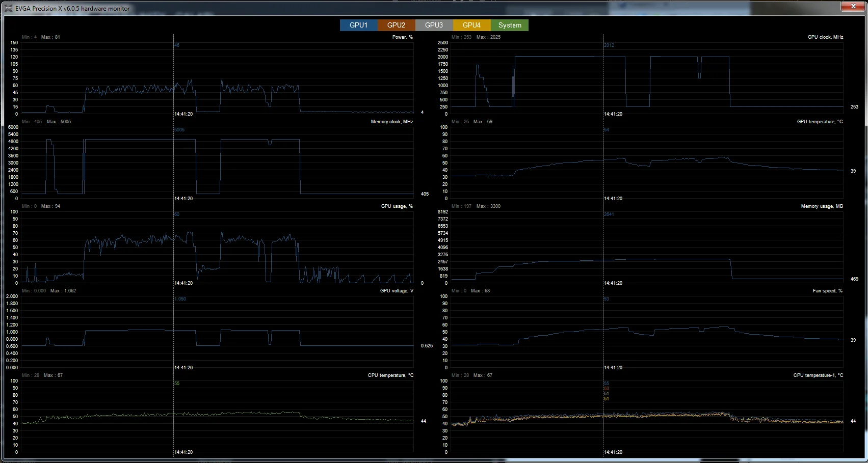This screenshot has width=868, height=463.
Task: Click the EVGA Precision X title bar icon
Action: pos(9,8)
